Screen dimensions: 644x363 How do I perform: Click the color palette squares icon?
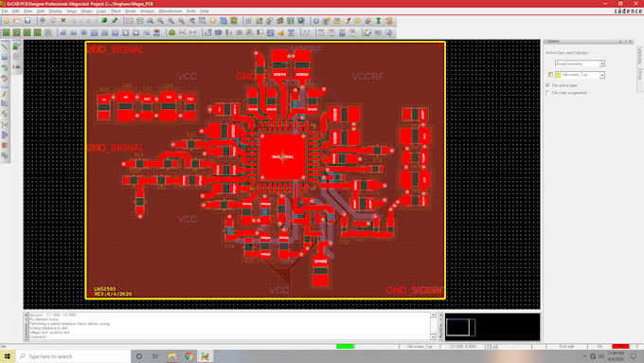coord(259,21)
